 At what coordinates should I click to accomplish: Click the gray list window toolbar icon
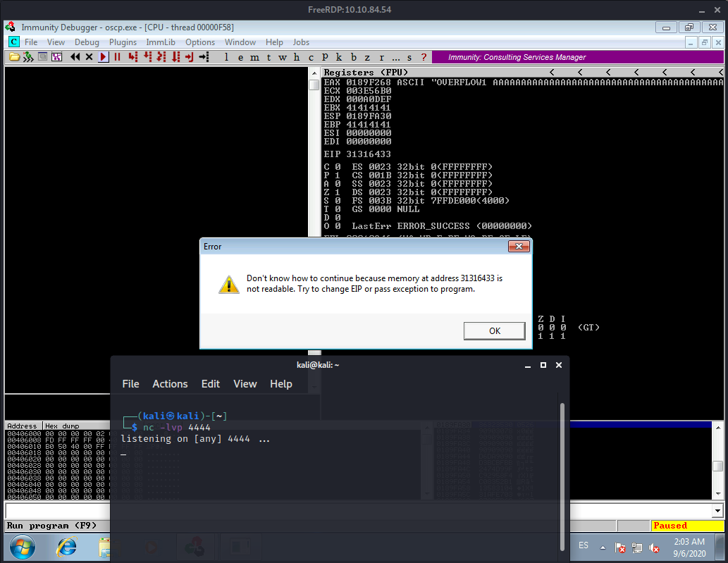[x=43, y=57]
